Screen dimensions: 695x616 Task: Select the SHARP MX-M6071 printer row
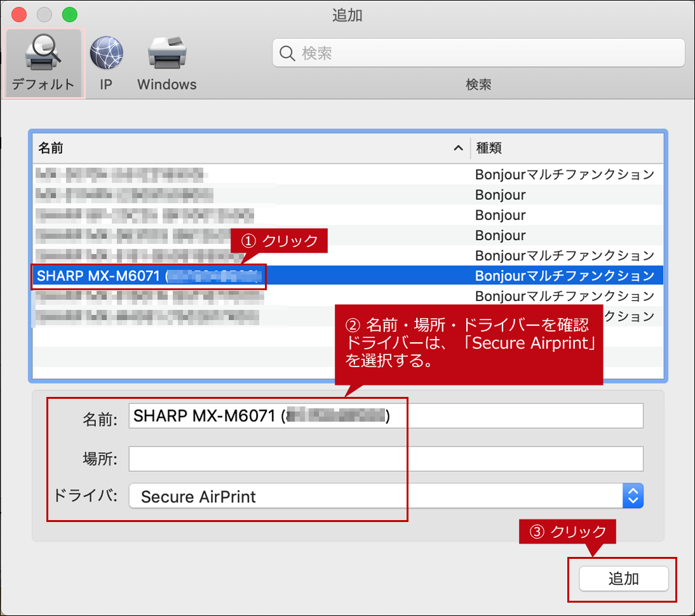tap(348, 276)
